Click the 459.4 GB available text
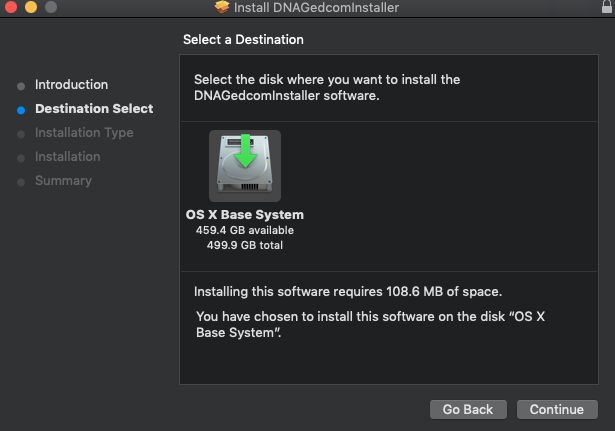 point(245,230)
